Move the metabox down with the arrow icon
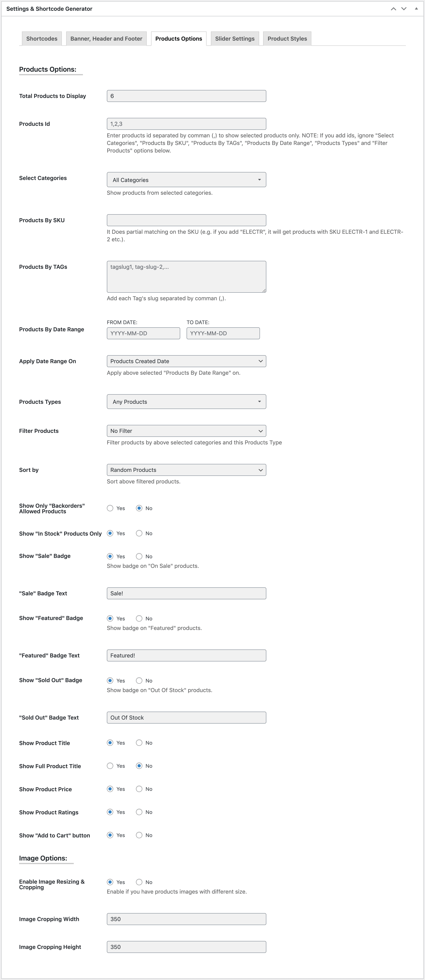 coord(404,9)
